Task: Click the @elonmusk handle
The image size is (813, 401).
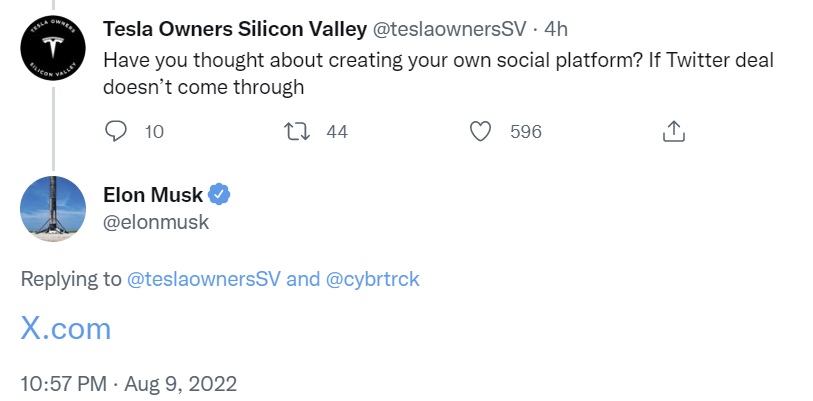Action: pos(156,222)
